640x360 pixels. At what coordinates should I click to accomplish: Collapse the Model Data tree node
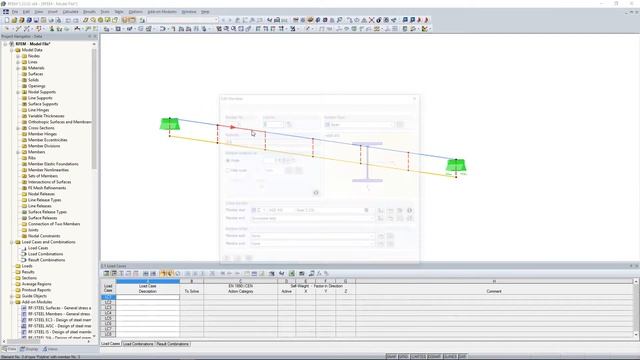[x=12, y=50]
